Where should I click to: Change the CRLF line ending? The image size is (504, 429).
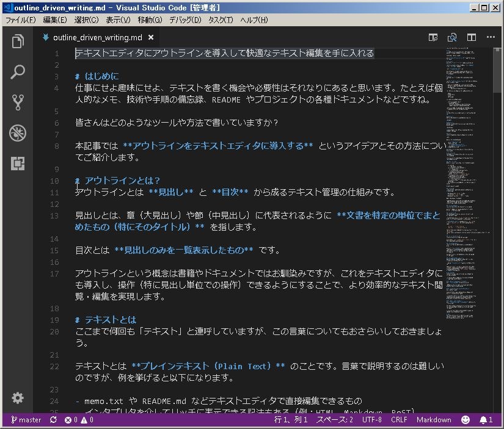pyautogui.click(x=400, y=420)
